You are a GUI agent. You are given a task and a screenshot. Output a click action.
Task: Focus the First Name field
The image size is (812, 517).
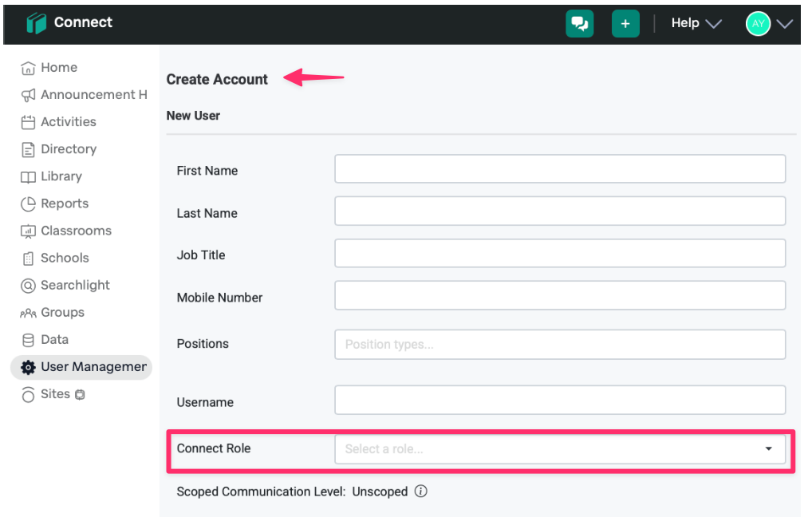pyautogui.click(x=560, y=169)
